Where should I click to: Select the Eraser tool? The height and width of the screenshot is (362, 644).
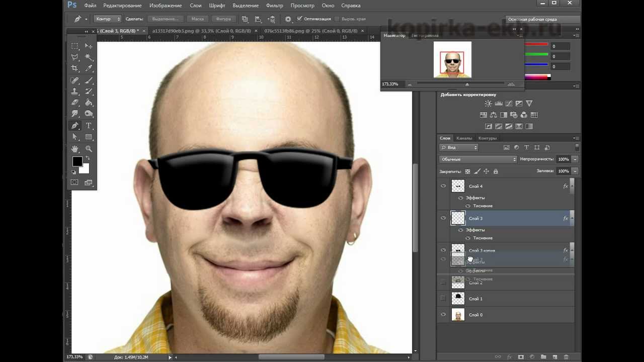click(75, 103)
